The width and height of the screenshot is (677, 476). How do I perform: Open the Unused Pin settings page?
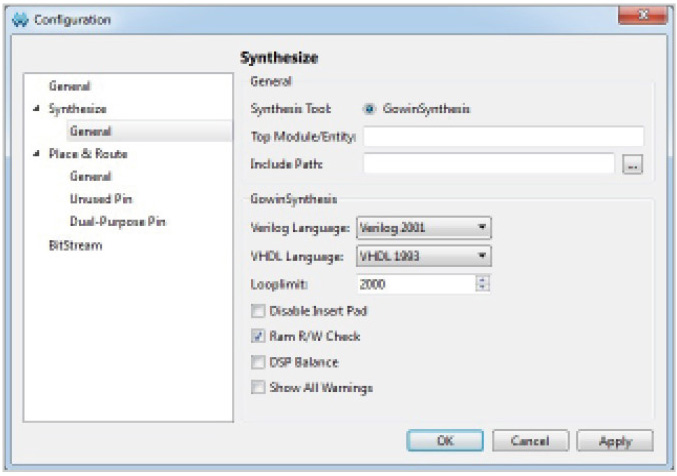(x=100, y=199)
